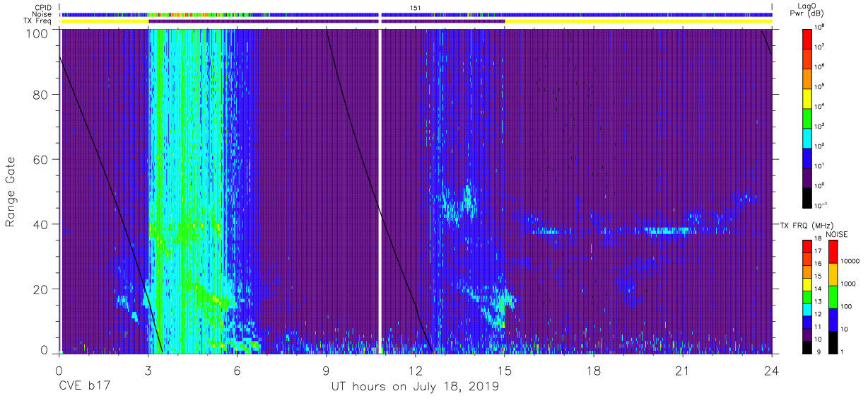Click the 'NOISE' legend title
868x401 pixels.
coord(837,234)
